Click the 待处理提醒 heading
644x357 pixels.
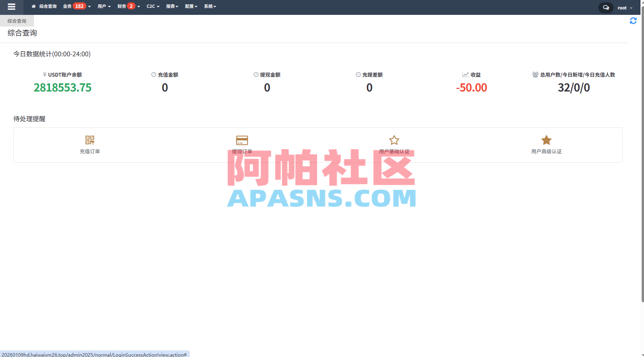point(29,119)
